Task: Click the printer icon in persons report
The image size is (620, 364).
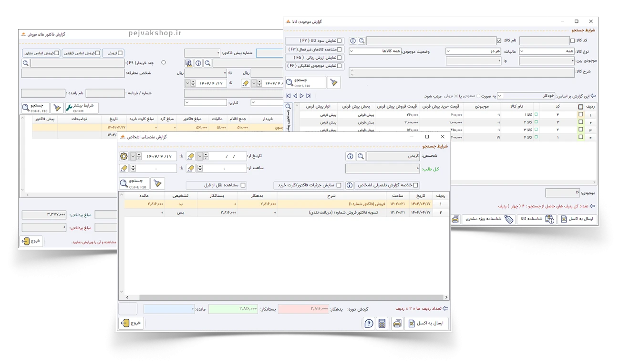Action: (397, 324)
